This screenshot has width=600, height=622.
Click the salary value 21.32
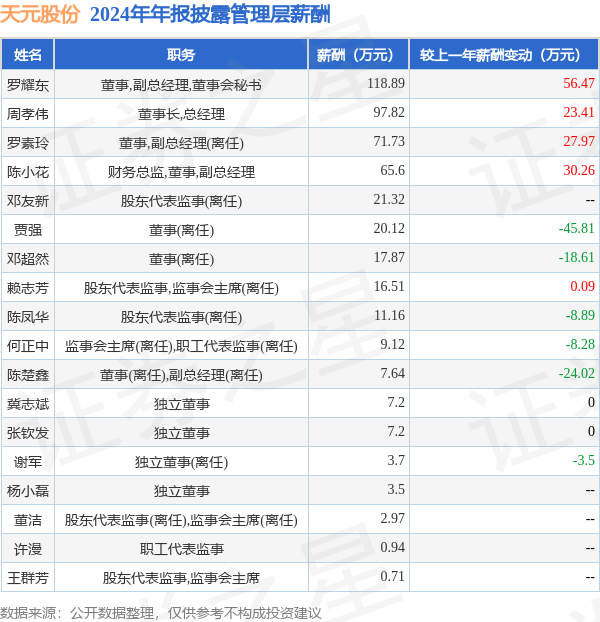pos(389,199)
